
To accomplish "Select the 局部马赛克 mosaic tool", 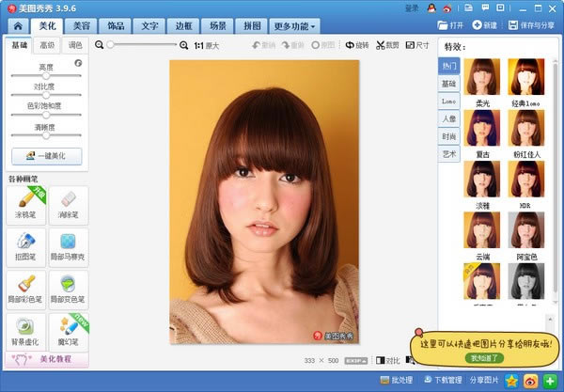I will (x=67, y=247).
